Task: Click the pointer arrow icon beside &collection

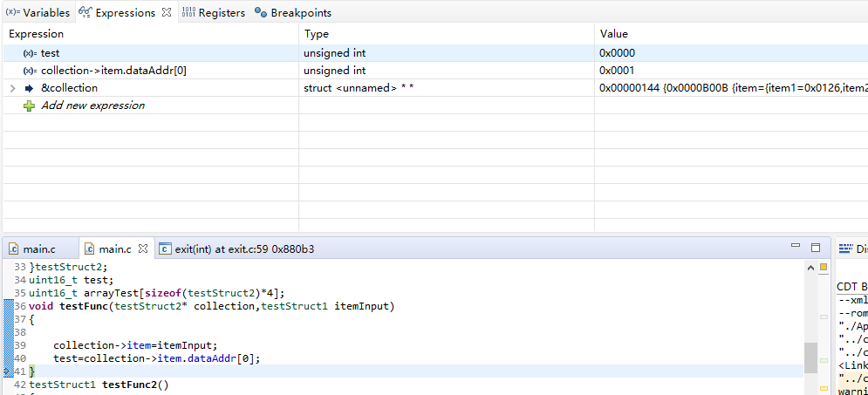Action: [30, 88]
